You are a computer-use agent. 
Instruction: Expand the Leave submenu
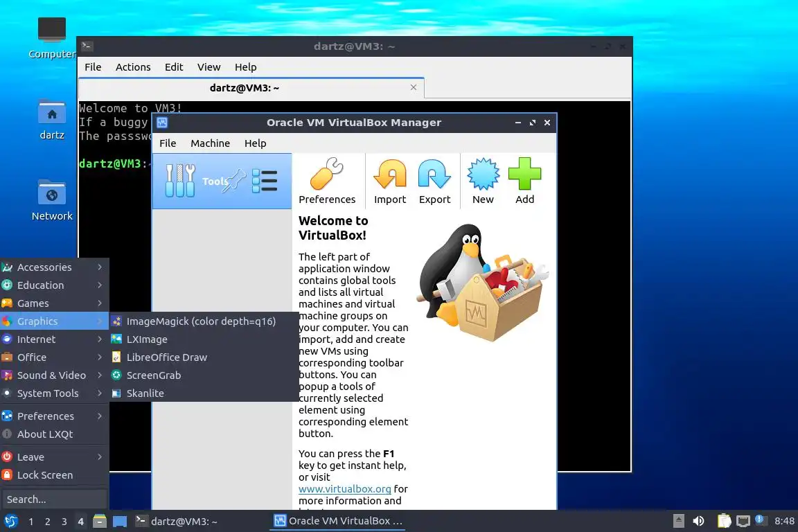click(55, 457)
